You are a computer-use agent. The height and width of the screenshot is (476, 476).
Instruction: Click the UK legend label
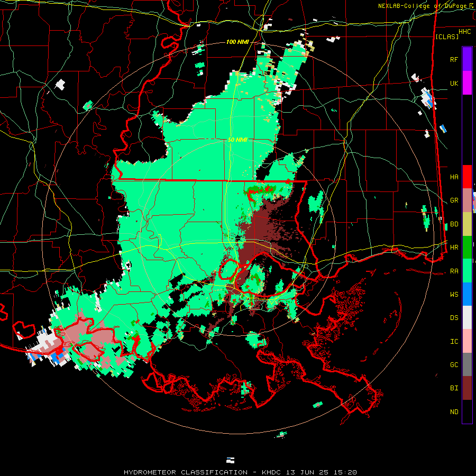coord(454,83)
